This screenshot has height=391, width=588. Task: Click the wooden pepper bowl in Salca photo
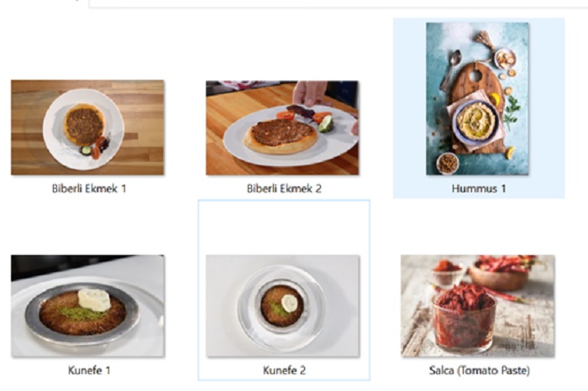click(x=498, y=276)
